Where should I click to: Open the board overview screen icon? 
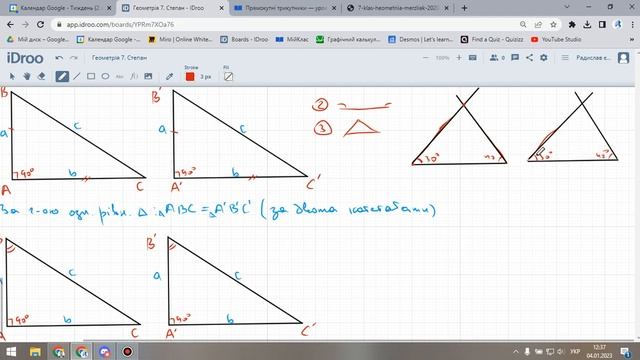click(473, 58)
